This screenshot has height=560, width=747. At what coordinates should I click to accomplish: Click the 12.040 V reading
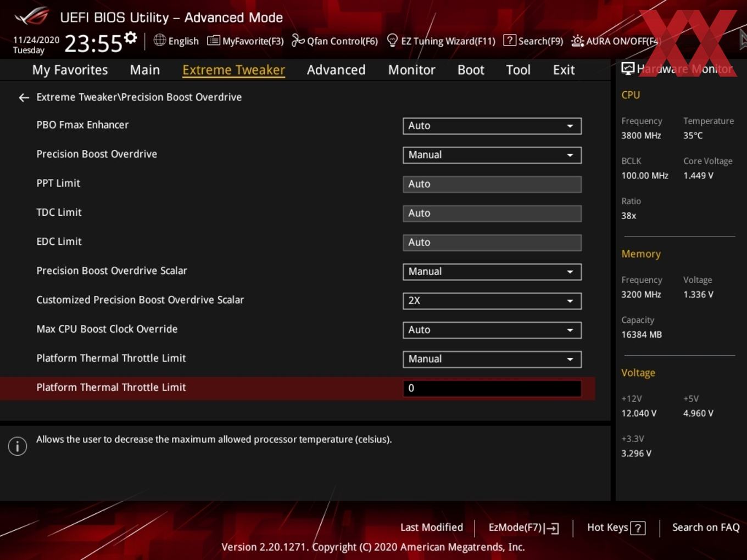(639, 413)
